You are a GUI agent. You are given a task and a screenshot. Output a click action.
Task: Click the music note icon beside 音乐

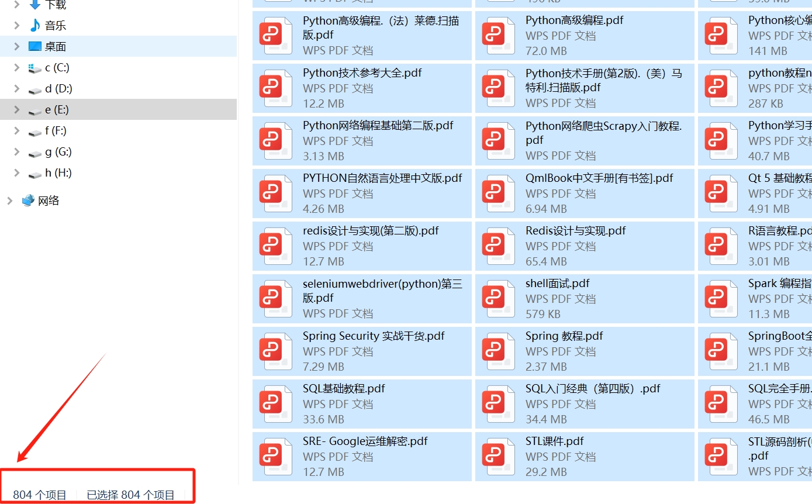click(x=35, y=25)
